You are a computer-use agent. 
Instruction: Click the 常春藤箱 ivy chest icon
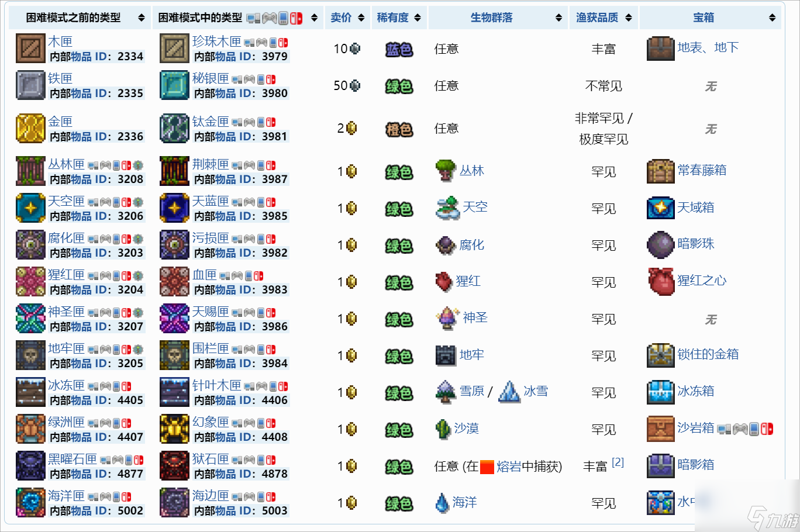(x=661, y=171)
